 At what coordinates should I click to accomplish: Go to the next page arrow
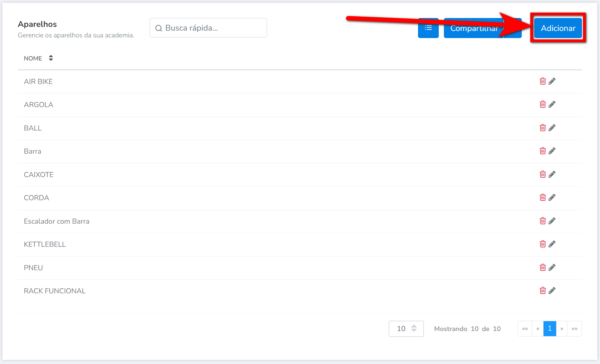click(x=562, y=329)
